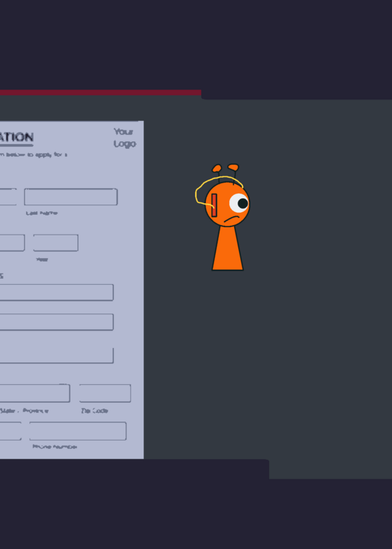Click the character's right antenna tip

(233, 167)
